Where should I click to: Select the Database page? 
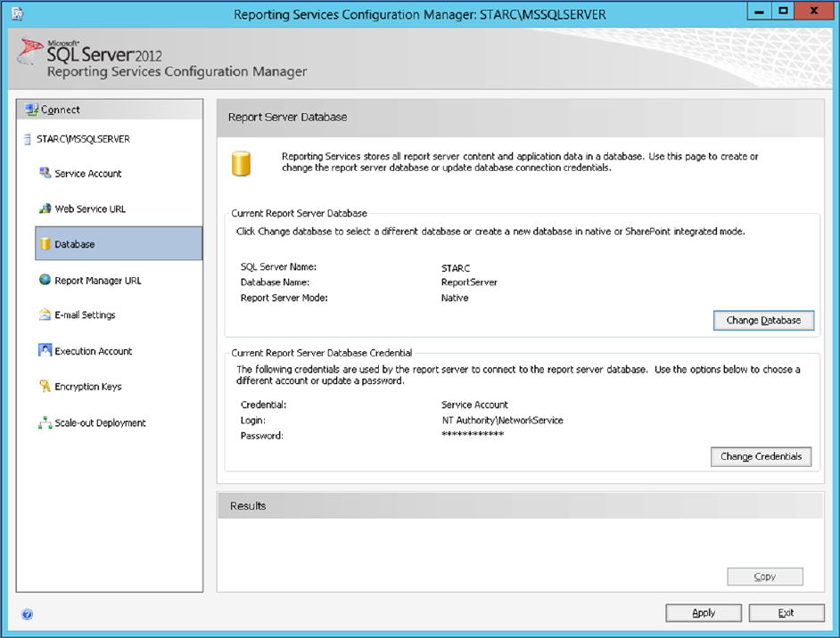pos(119,243)
